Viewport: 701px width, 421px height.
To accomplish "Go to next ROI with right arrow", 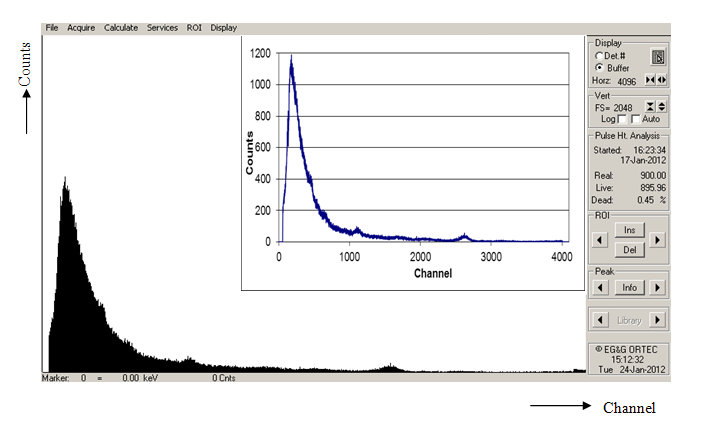I will pyautogui.click(x=657, y=240).
